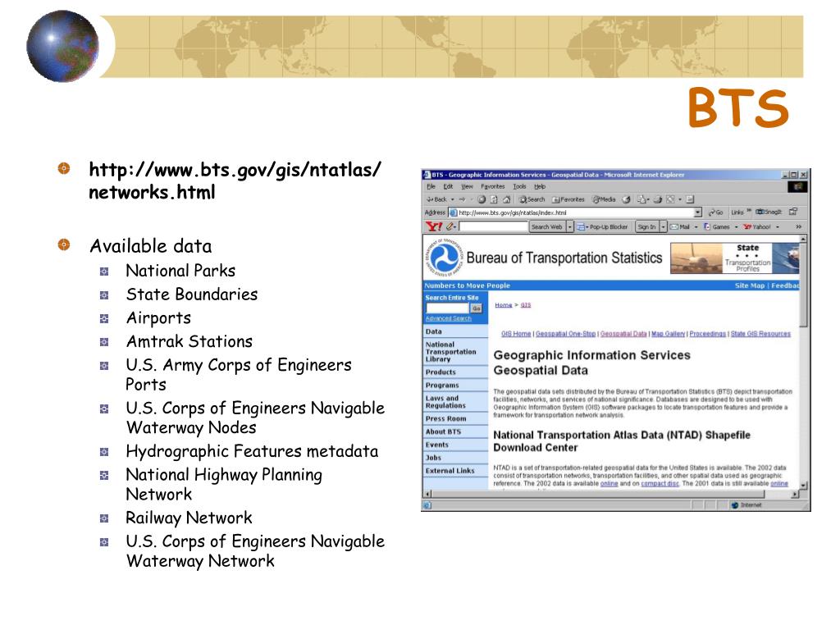This screenshot has height=630, width=840.
Task: Open the Tools menu
Action: [x=519, y=186]
